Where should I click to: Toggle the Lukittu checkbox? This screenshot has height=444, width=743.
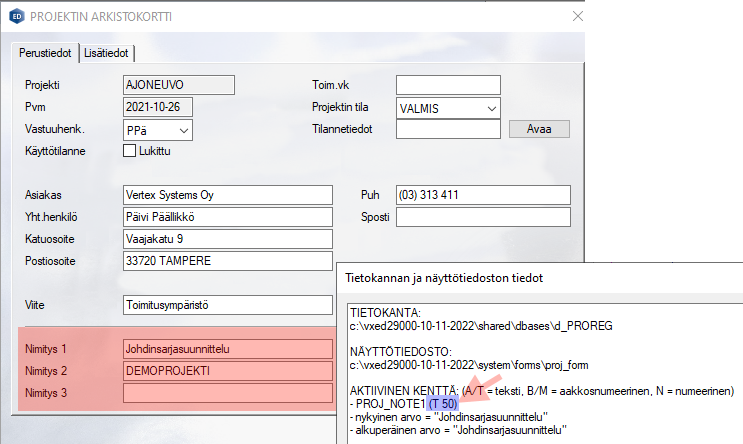[x=129, y=151]
